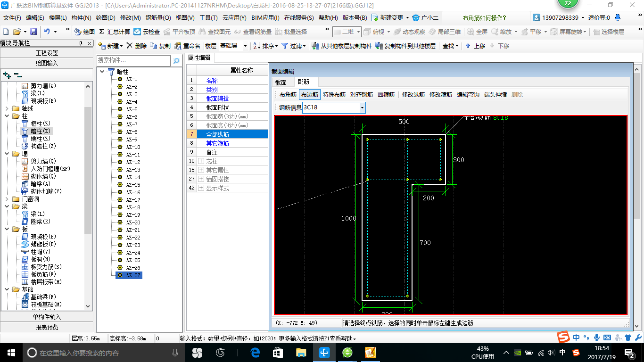Run 汇总计算 summary calculation
This screenshot has height=362, width=644.
point(115,32)
